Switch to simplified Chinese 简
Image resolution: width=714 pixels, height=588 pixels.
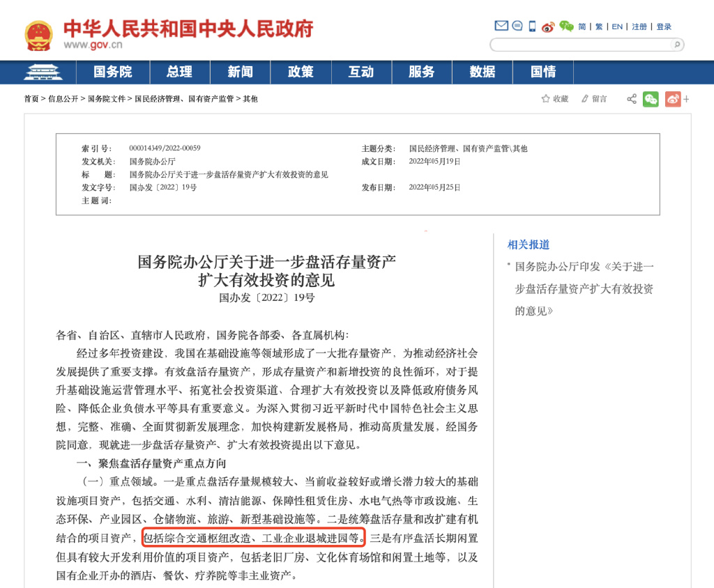click(582, 26)
